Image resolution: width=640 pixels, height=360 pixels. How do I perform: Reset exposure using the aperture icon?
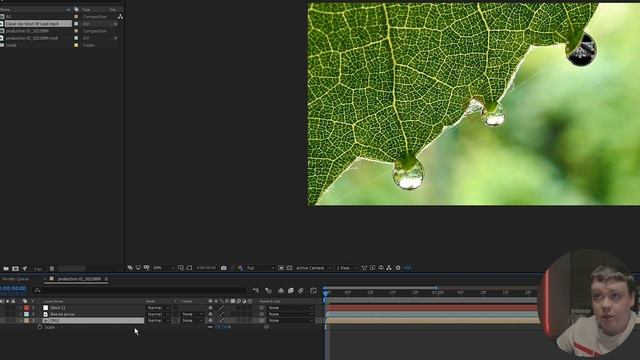pos(398,268)
